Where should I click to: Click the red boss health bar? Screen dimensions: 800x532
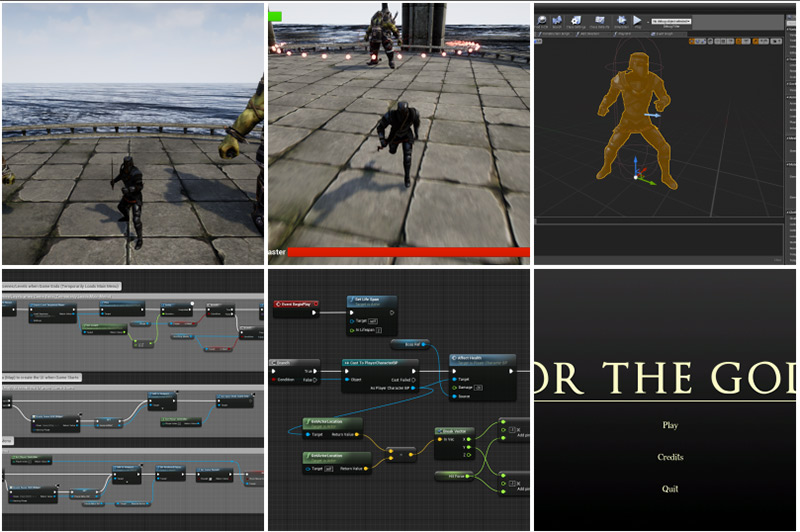pyautogui.click(x=409, y=252)
